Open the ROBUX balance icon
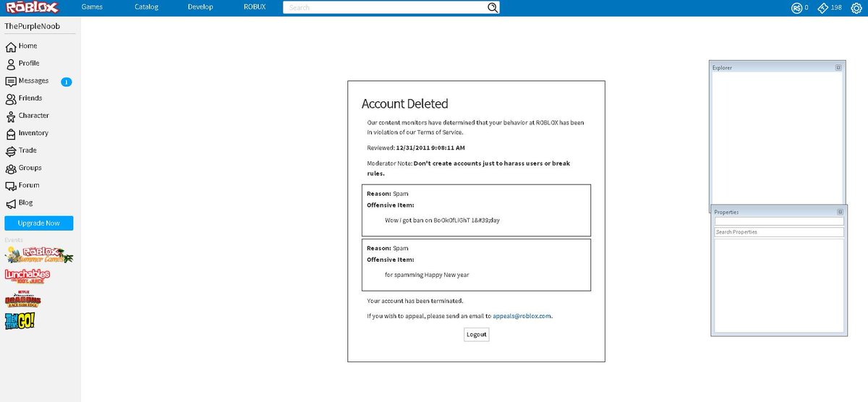The width and height of the screenshot is (868, 402). coord(797,7)
